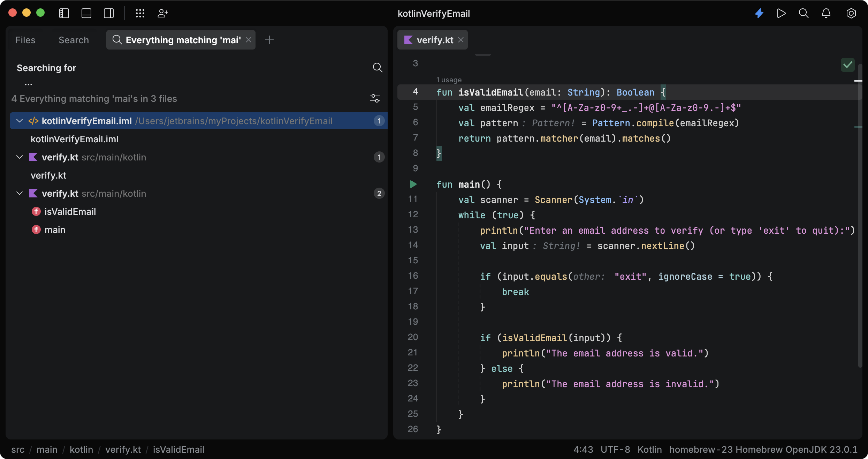Toggle the right panel visibility
868x459 pixels.
pos(108,13)
